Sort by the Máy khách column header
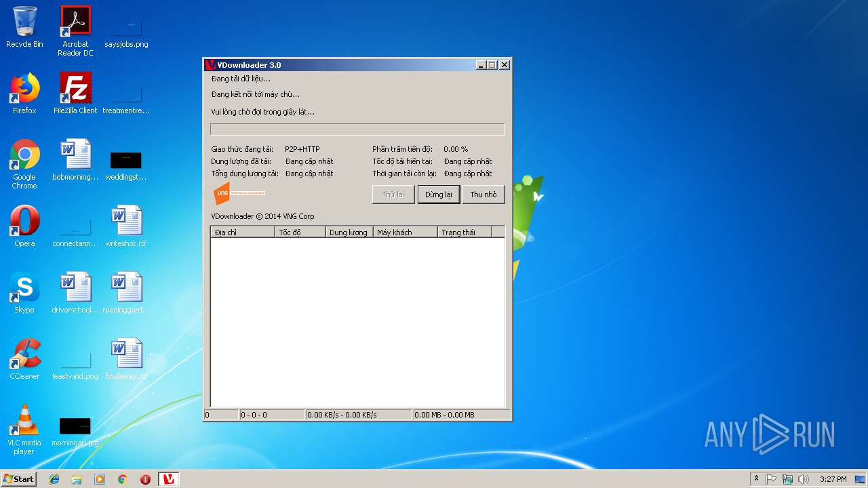 pyautogui.click(x=406, y=232)
